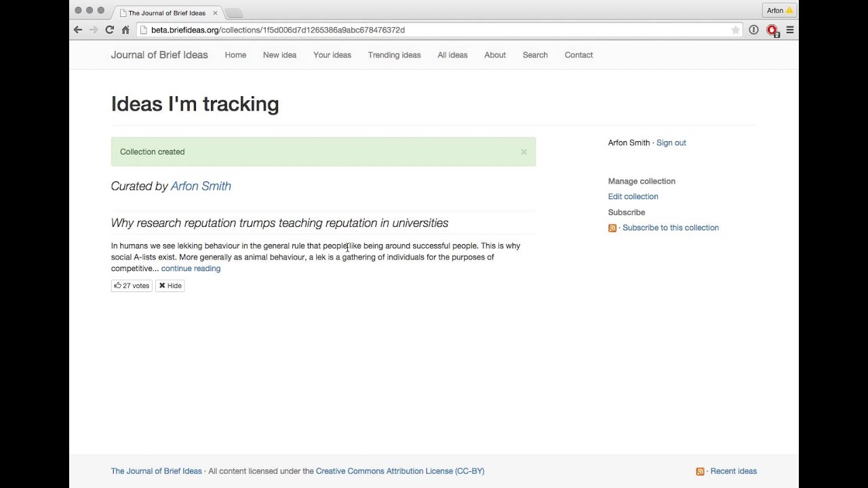Click continue reading link
Image resolution: width=868 pixels, height=488 pixels.
pos(191,268)
